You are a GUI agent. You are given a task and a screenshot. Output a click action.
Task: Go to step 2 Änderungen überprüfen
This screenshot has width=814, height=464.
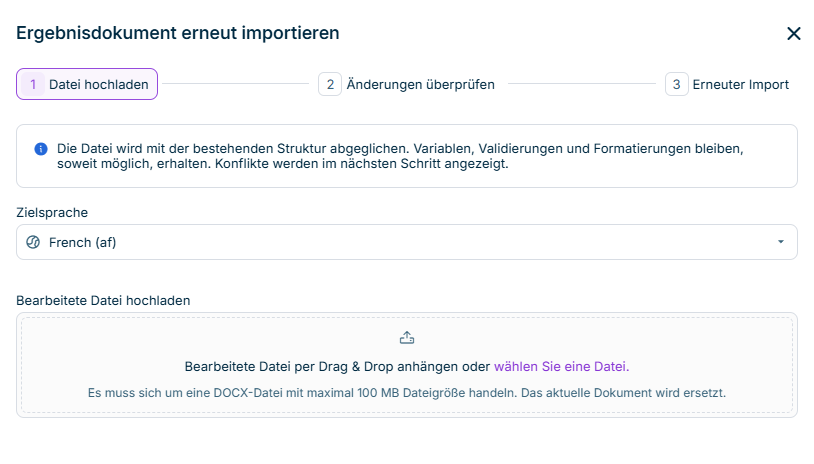tap(406, 84)
